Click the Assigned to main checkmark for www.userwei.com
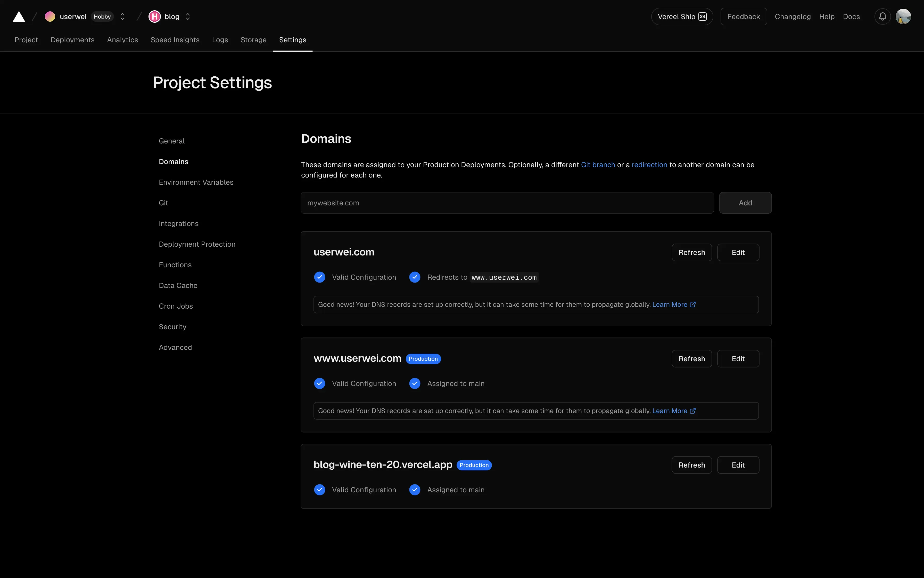The image size is (924, 578). coord(415,383)
